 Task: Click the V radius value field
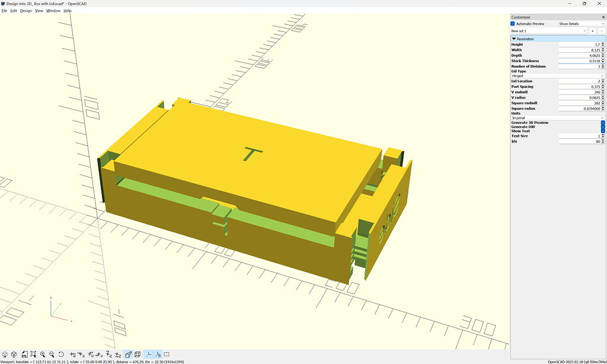[x=580, y=98]
